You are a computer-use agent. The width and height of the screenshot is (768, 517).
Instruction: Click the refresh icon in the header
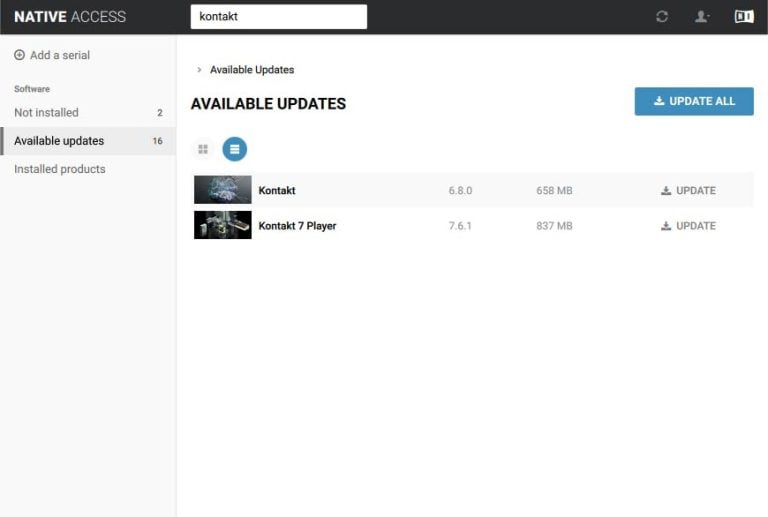[x=662, y=17]
